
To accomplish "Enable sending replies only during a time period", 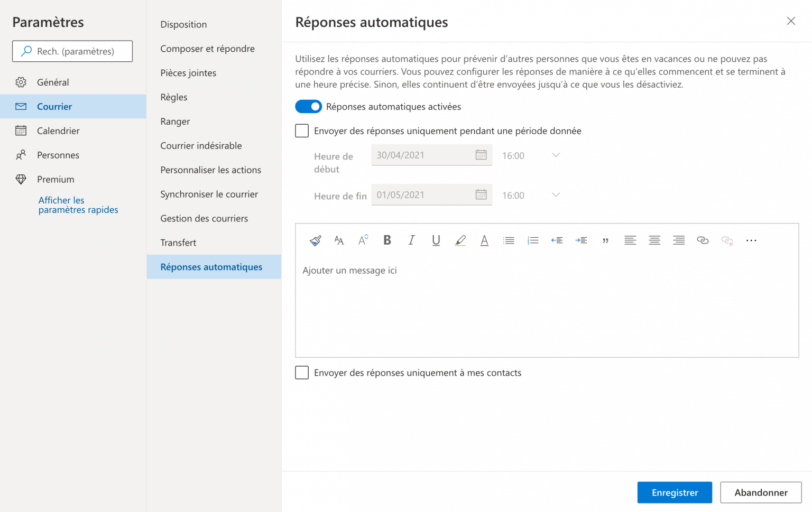I will (301, 130).
